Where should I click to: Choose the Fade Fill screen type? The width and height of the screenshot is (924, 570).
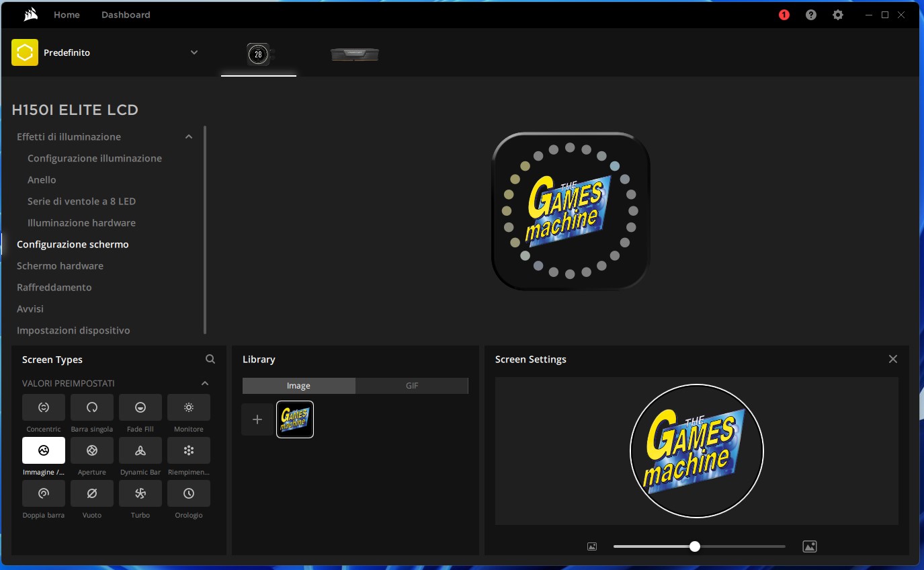click(140, 407)
